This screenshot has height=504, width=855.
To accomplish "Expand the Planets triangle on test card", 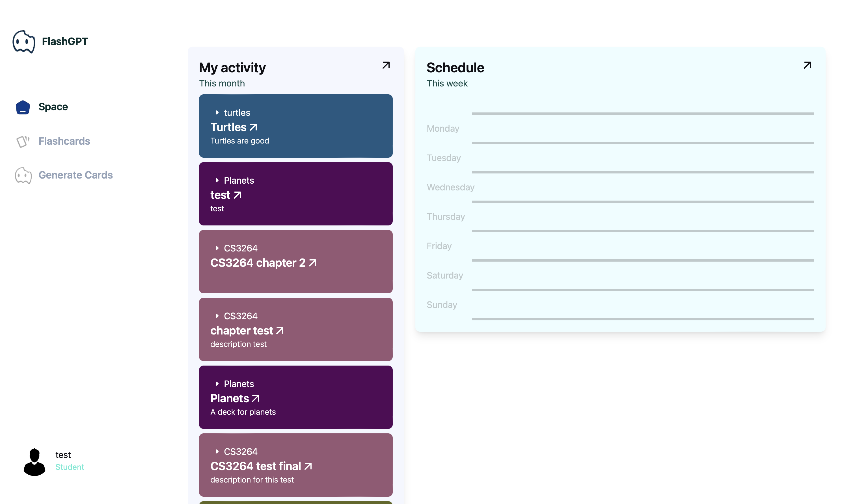I will (217, 180).
